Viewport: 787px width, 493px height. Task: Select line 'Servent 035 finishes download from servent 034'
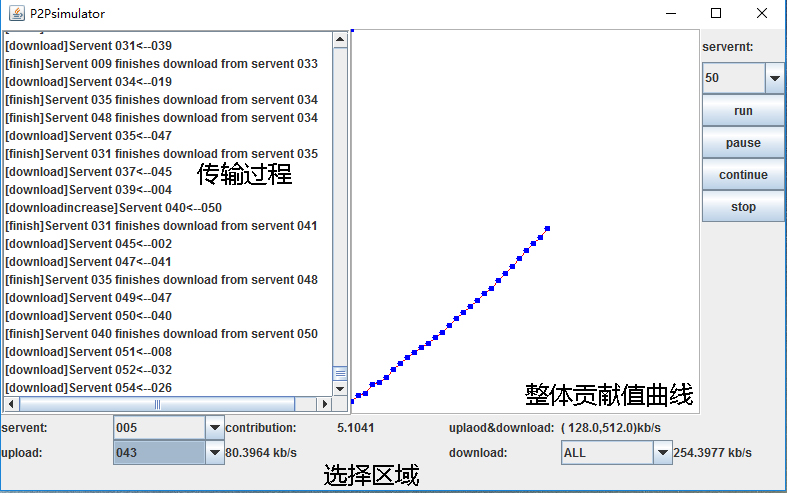pyautogui.click(x=161, y=100)
